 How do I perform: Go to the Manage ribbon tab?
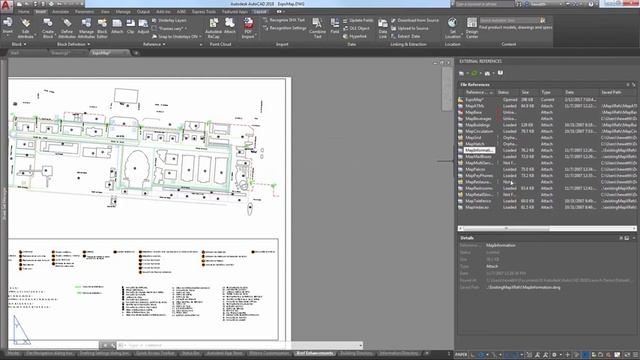[123, 12]
